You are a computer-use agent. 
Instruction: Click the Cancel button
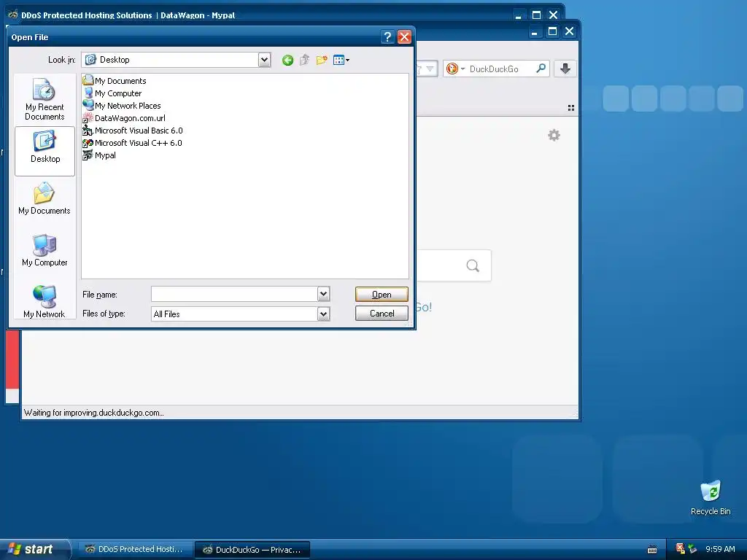pos(382,314)
